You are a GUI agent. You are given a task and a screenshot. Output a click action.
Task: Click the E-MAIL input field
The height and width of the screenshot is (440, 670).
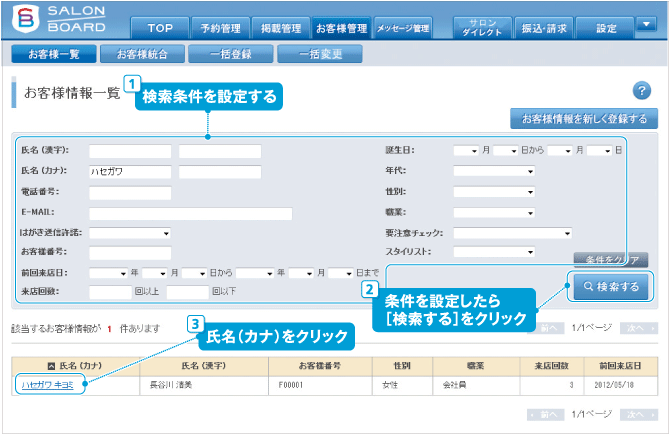click(x=190, y=213)
